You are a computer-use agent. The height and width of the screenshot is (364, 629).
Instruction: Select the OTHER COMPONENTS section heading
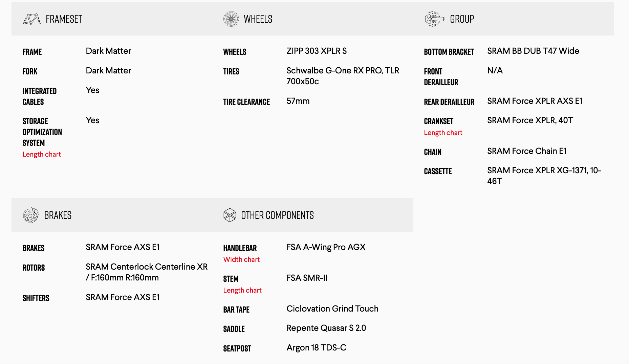pyautogui.click(x=277, y=215)
